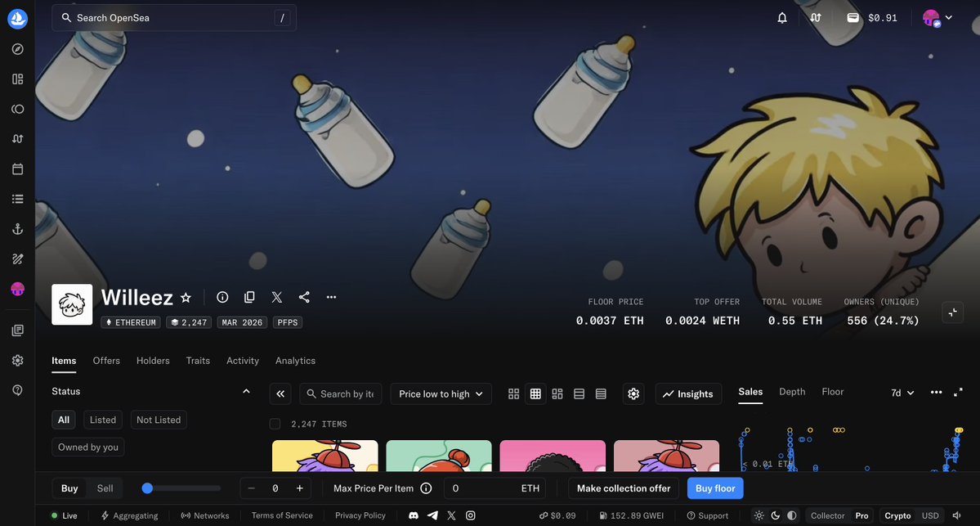Screen dimensions: 980x526
Task: Collapse the banner with the shrink icon
Action: (x=952, y=312)
